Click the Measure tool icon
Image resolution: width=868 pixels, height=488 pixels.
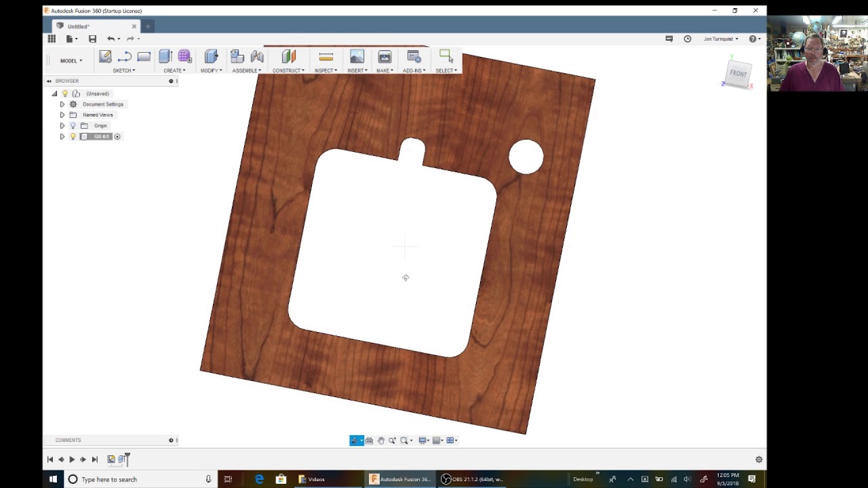325,57
